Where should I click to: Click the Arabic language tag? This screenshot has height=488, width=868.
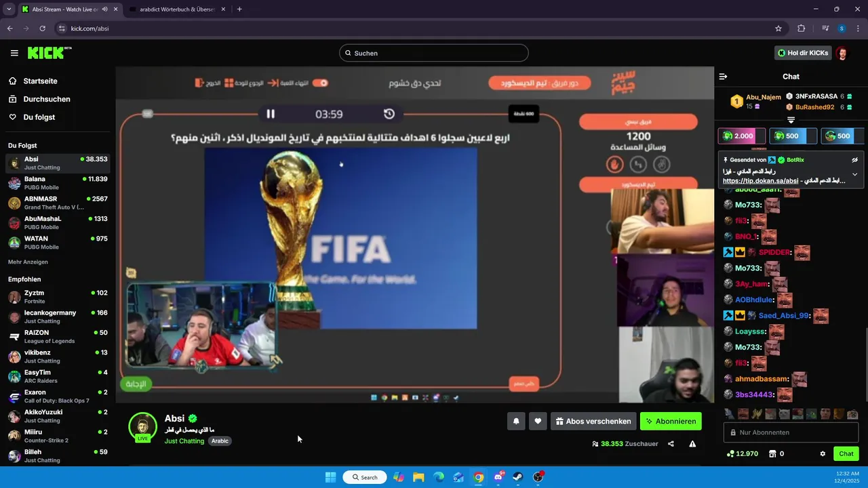(220, 441)
